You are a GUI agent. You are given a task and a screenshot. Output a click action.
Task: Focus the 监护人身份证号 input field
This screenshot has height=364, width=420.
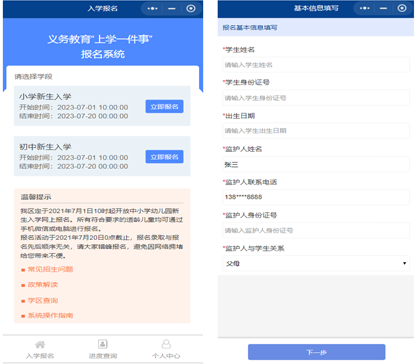316,230
